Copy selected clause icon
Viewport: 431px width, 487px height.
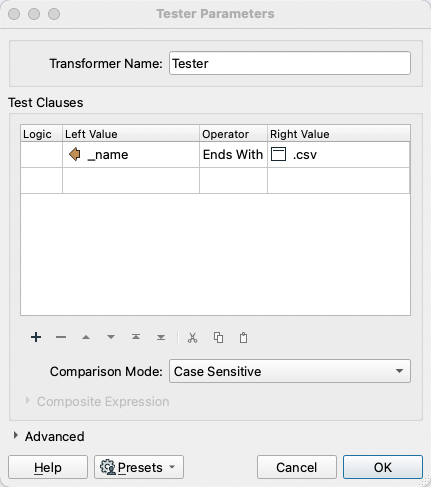point(218,338)
